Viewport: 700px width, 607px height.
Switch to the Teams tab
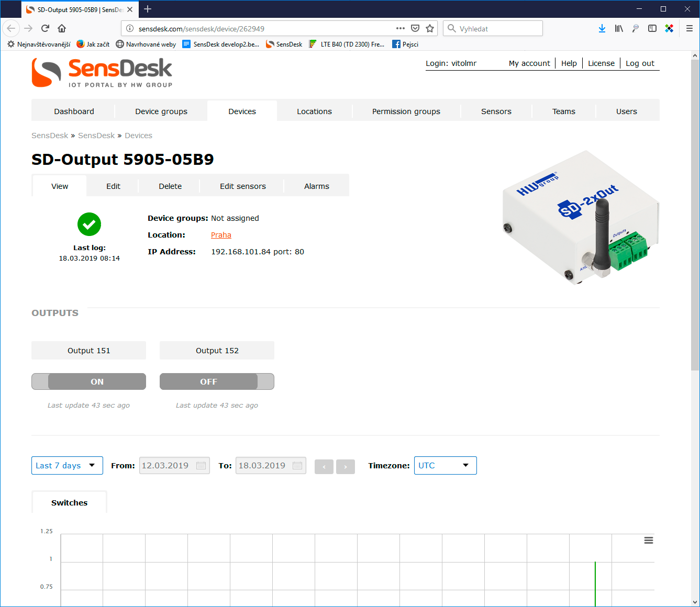point(564,111)
